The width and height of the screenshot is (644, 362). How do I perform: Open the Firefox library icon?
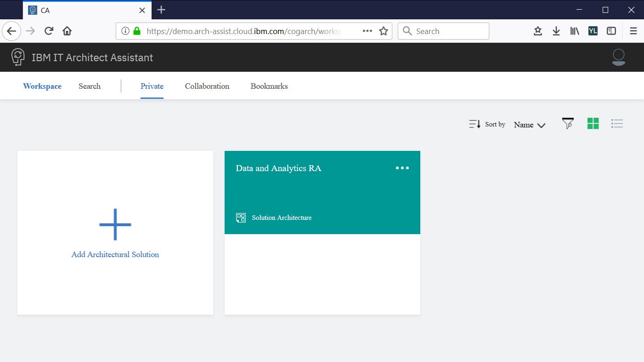575,31
